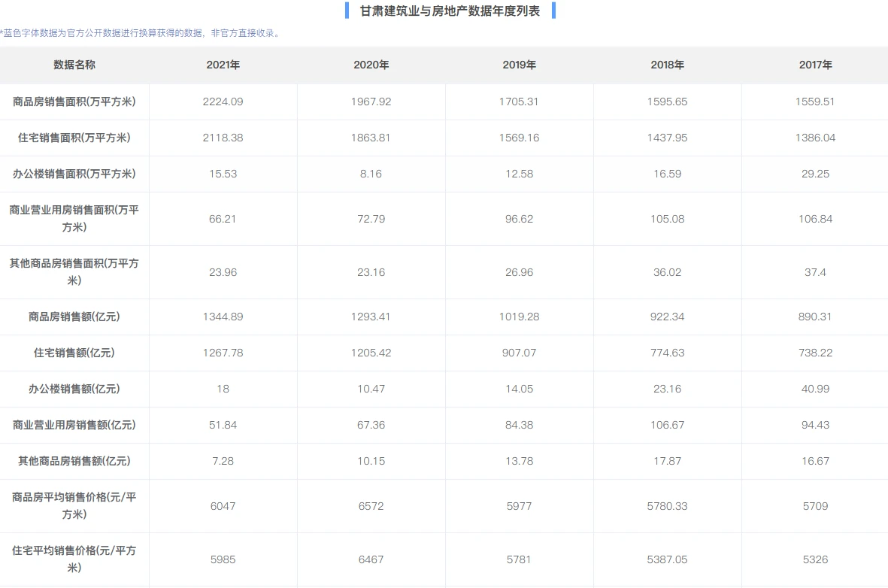Click the 商业营业用房销售额(亿元) row label
Screen dimensions: 888x588
(x=74, y=425)
